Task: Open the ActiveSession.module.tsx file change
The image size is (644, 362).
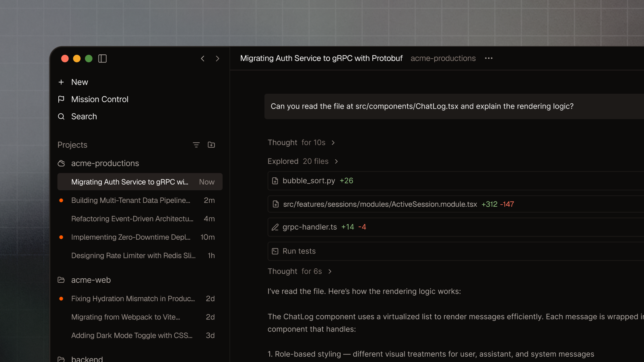Action: [456, 204]
